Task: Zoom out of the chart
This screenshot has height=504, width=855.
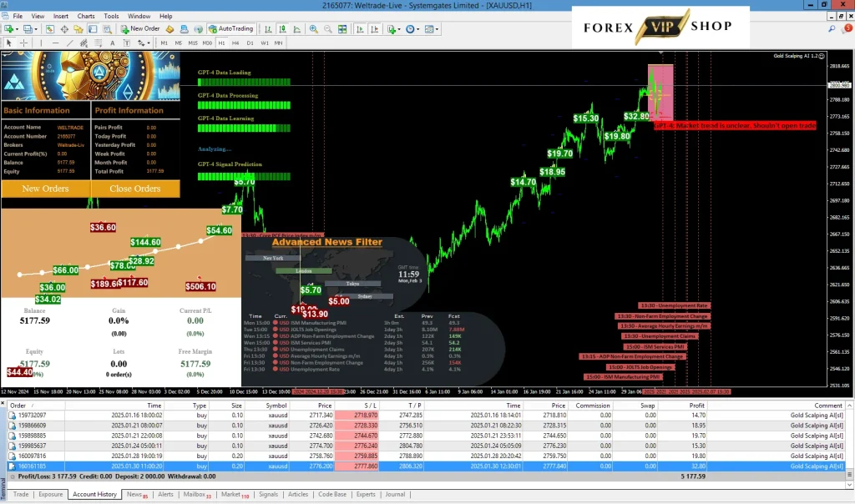Action: point(327,29)
